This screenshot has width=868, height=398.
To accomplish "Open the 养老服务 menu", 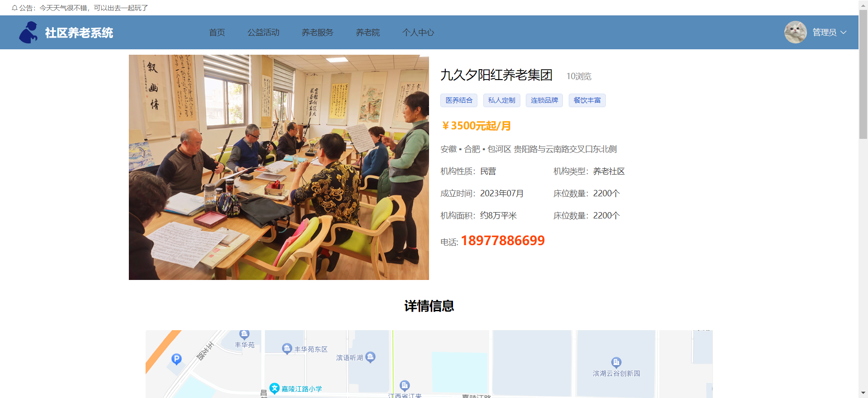I will tap(317, 33).
